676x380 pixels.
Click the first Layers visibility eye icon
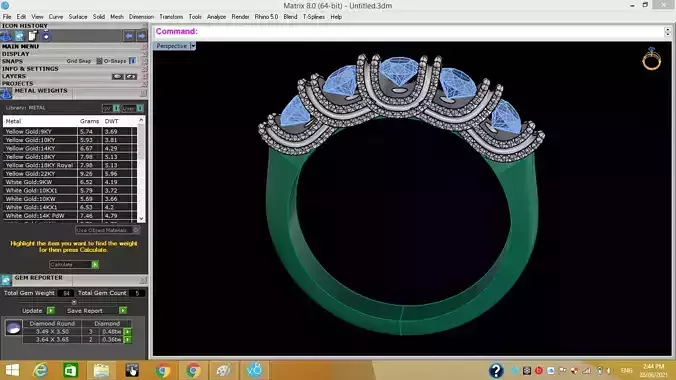[x=117, y=76]
